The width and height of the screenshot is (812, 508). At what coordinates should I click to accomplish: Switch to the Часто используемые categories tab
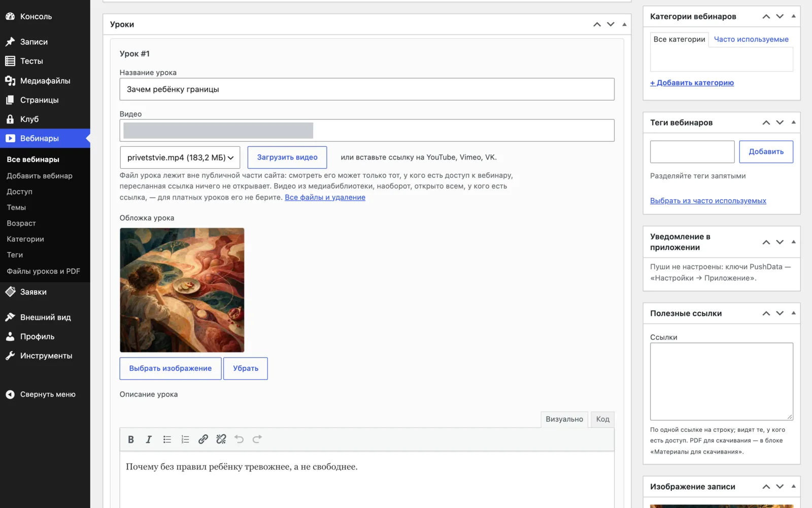[751, 39]
